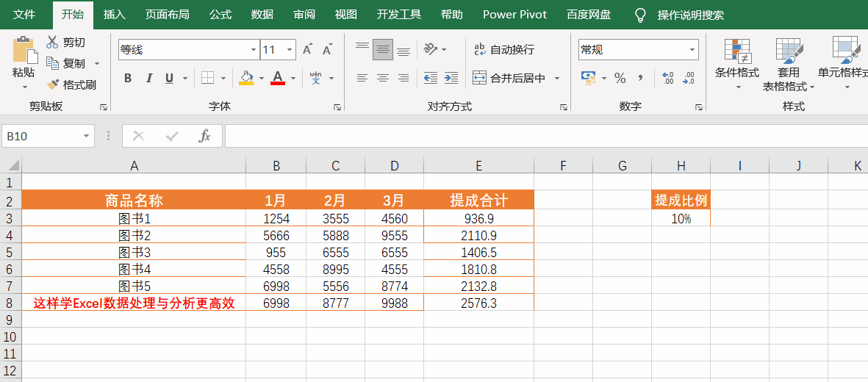Expand the Name Box B10 dropdown

(x=86, y=136)
